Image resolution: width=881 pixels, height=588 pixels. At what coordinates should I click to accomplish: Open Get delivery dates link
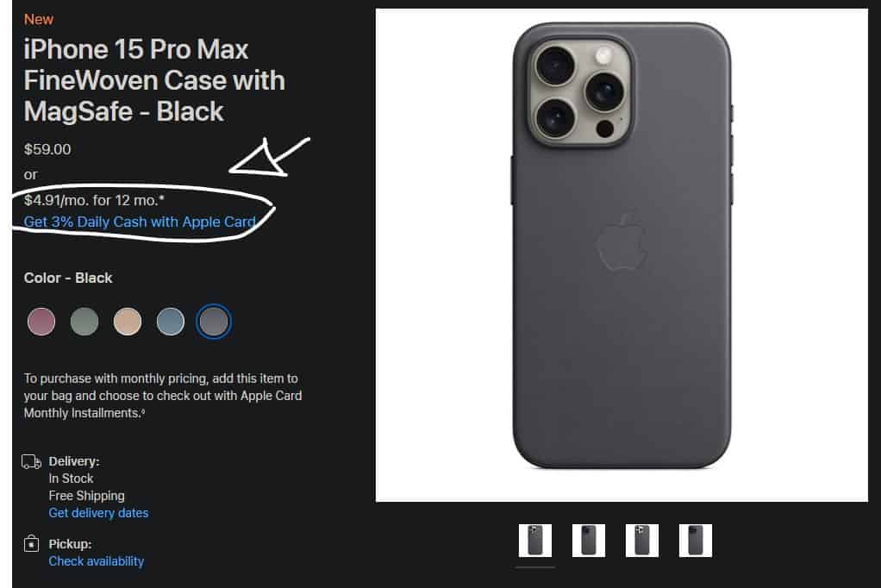(x=98, y=513)
